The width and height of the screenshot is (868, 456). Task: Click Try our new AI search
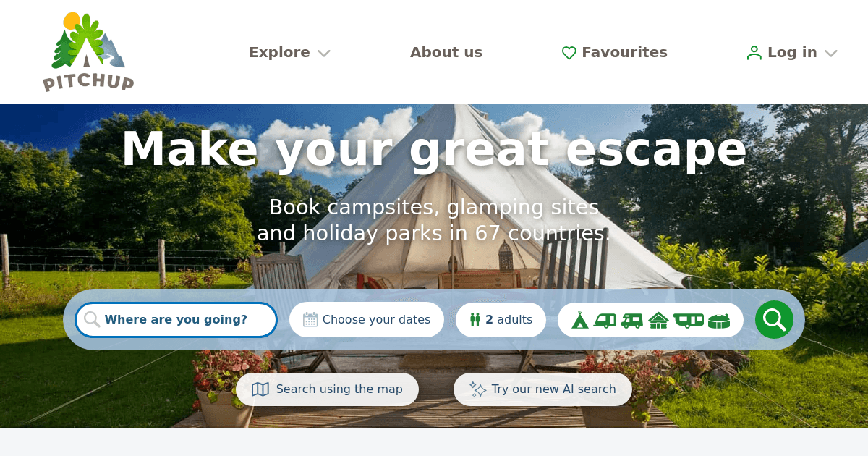tap(542, 389)
